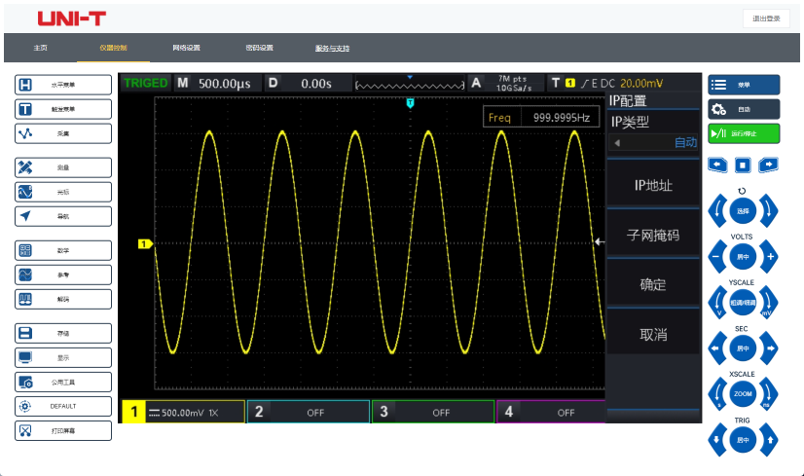Open the utility tools button
The width and height of the screenshot is (804, 476).
coord(62,381)
